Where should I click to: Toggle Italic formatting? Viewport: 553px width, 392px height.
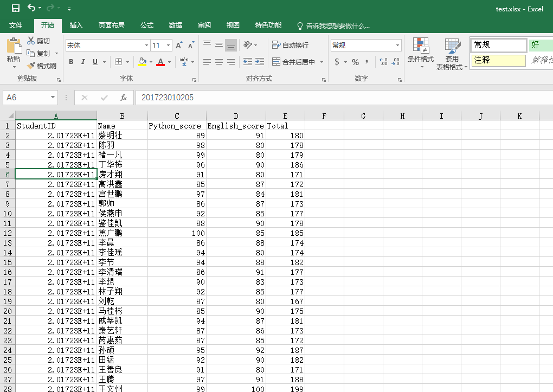coord(83,62)
